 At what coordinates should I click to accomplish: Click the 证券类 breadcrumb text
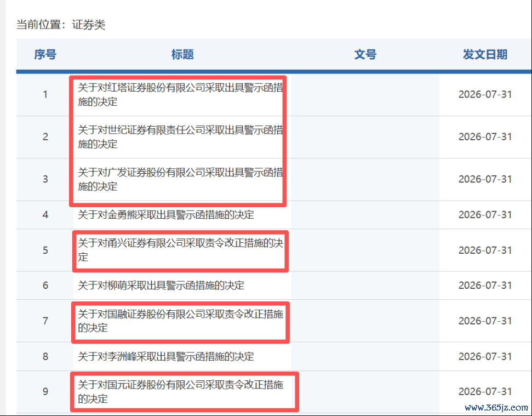point(89,25)
